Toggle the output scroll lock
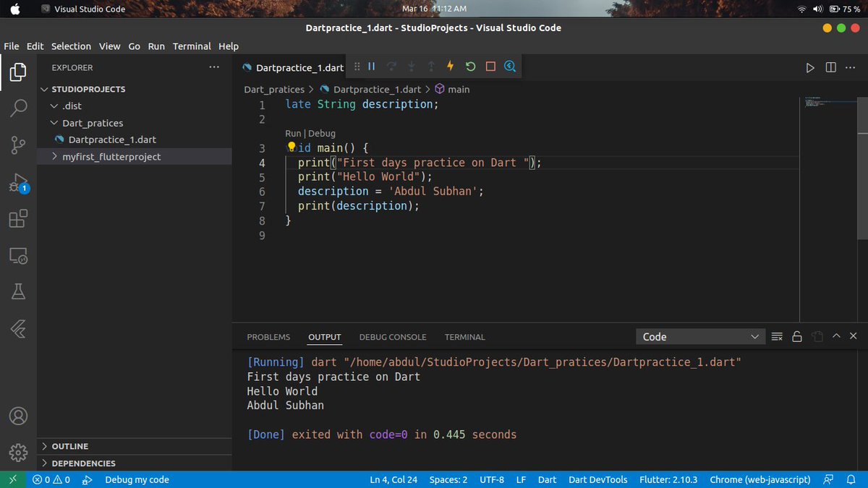The width and height of the screenshot is (868, 488). tap(797, 336)
